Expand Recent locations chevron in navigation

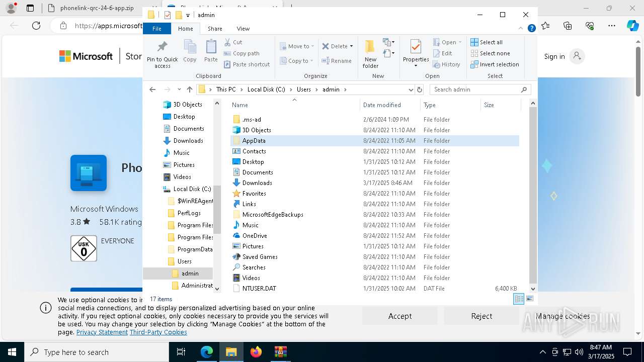[x=179, y=89]
